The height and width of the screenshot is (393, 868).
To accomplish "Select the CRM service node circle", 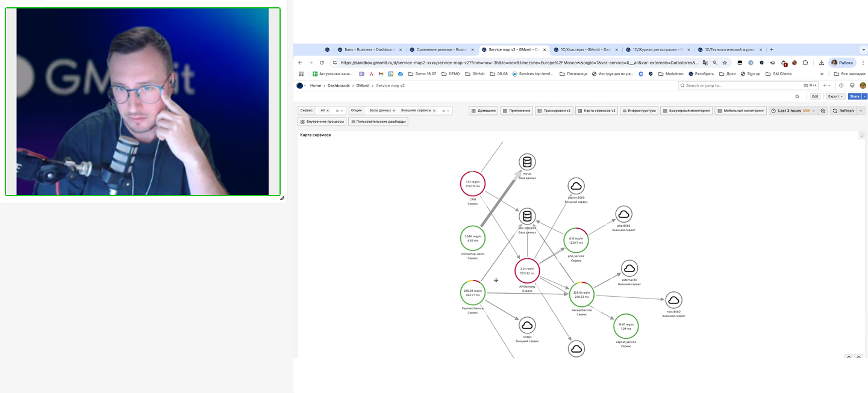I will pyautogui.click(x=472, y=184).
